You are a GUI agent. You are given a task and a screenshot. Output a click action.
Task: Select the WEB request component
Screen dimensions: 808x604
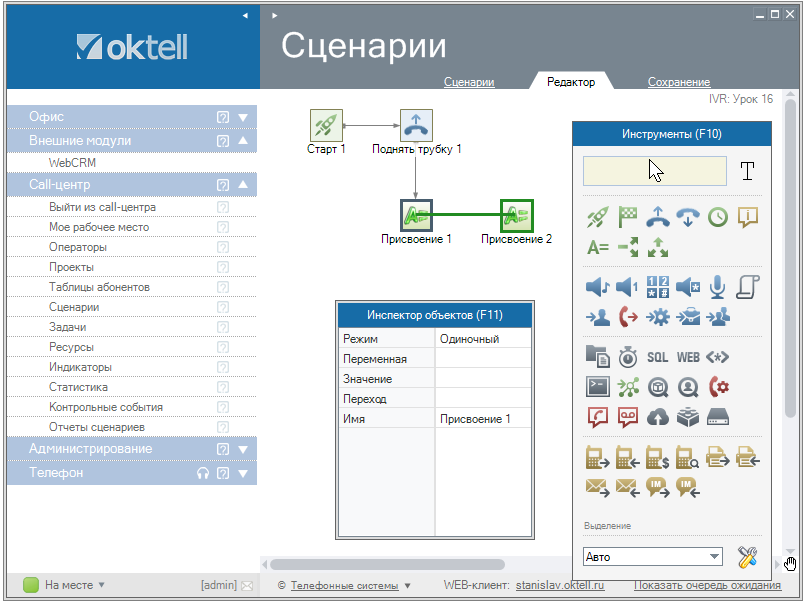coord(688,357)
